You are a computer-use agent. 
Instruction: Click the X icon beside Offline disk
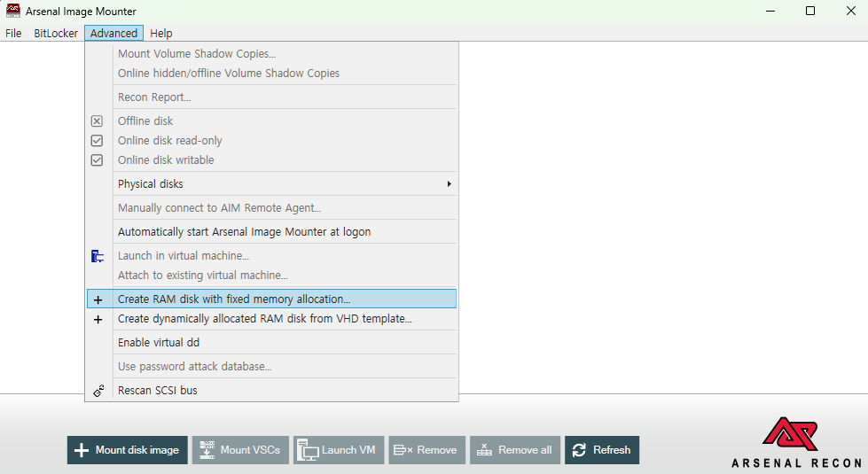(x=97, y=121)
